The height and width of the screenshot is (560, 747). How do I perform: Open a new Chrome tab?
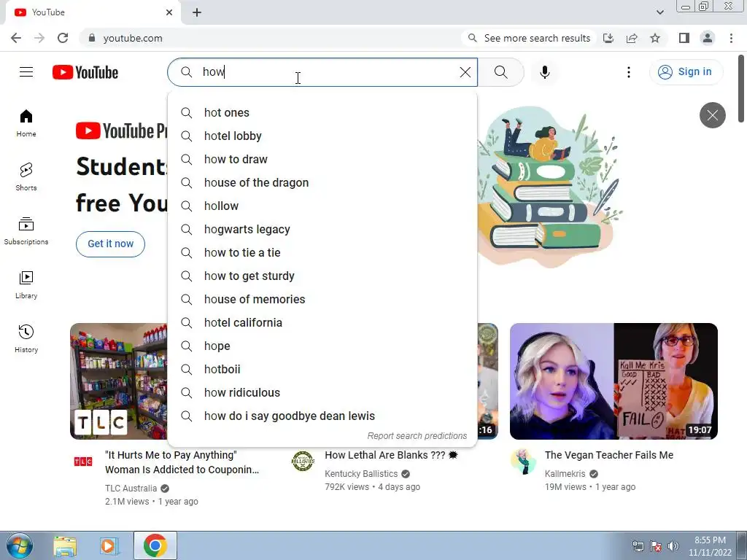pos(197,12)
